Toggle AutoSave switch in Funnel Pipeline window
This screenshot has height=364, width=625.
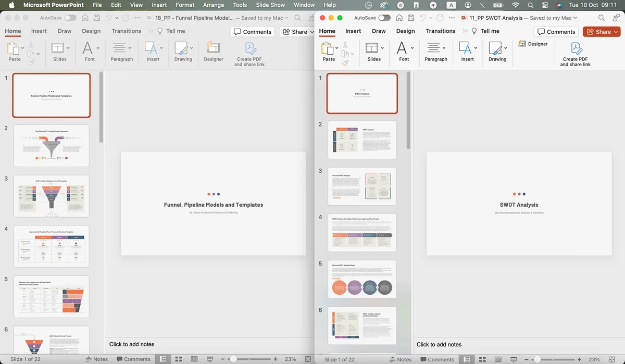click(x=70, y=18)
